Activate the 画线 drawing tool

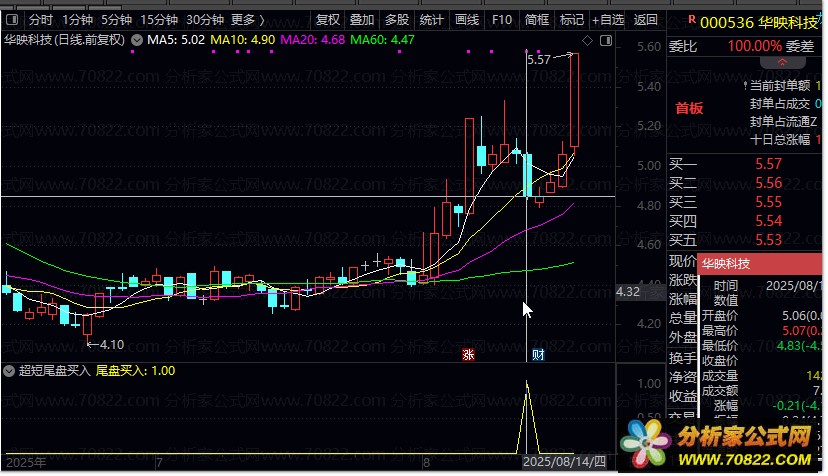[x=467, y=20]
